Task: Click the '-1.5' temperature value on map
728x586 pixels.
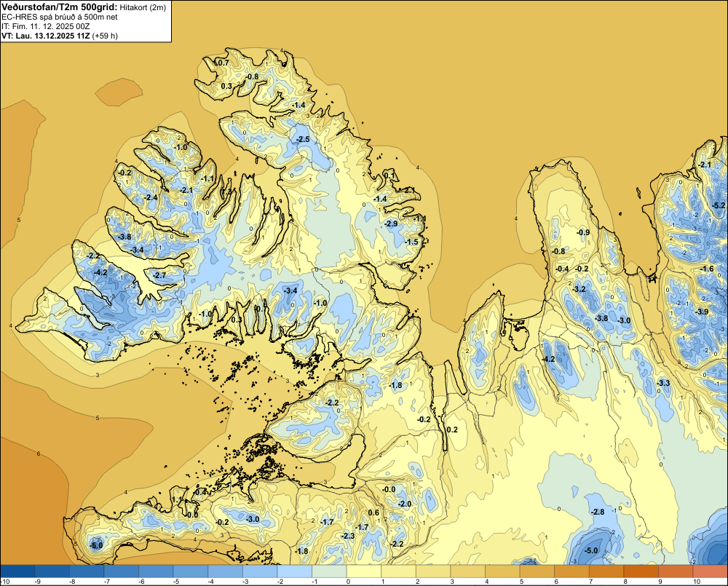Action: pos(411,242)
